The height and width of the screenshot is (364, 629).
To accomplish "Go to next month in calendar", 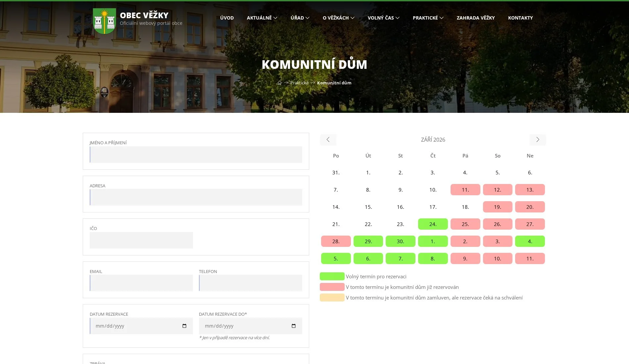I will [538, 140].
